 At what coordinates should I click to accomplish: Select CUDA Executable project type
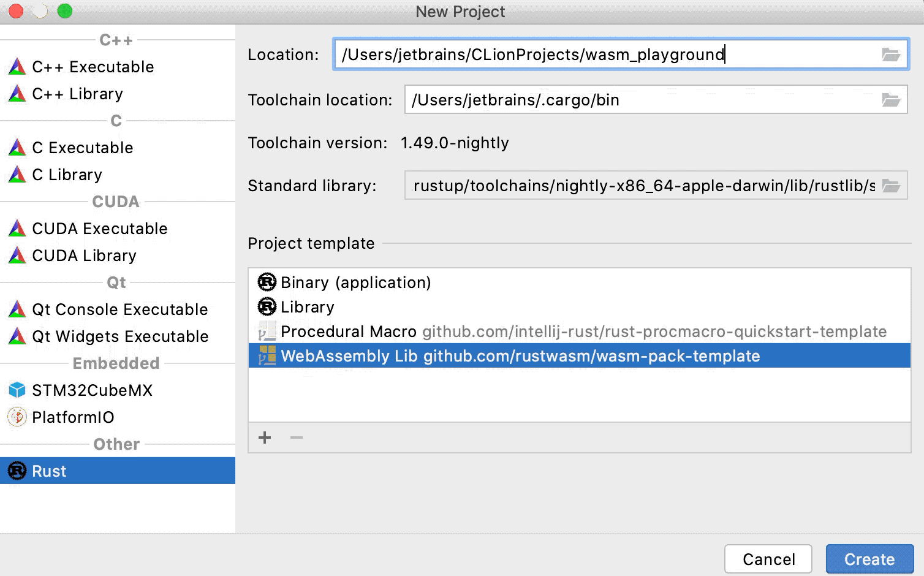click(x=118, y=229)
